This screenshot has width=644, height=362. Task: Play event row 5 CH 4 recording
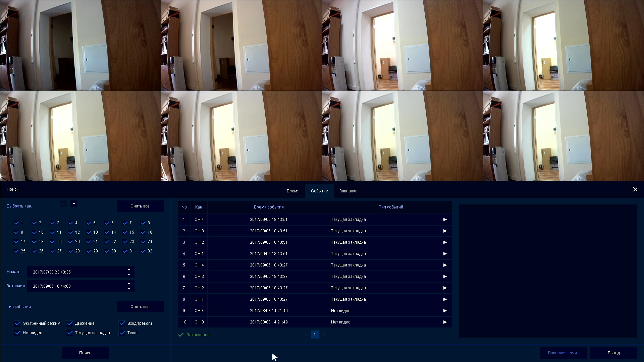[x=445, y=265]
